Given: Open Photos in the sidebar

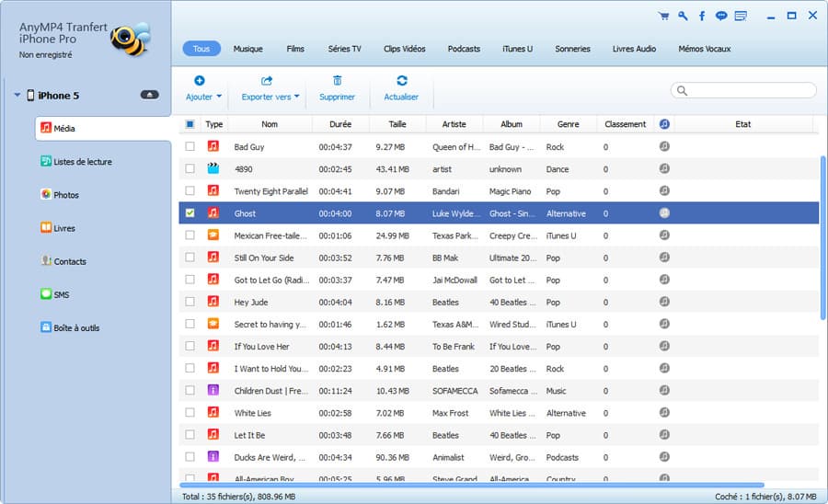Looking at the screenshot, I should point(60,195).
